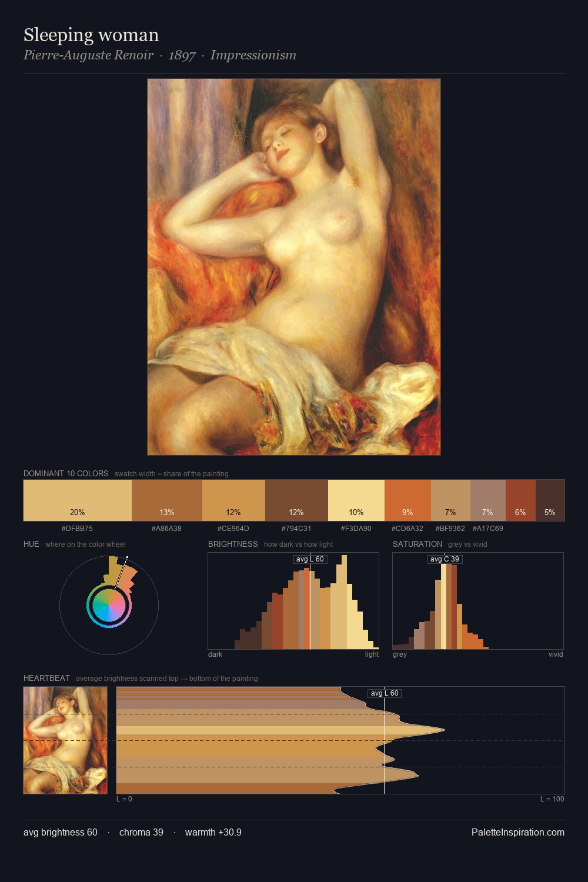Select the Pierre-Auguste Renoir 1897 Impressionism subtitle
Screen dimensions: 588x882
(x=160, y=55)
